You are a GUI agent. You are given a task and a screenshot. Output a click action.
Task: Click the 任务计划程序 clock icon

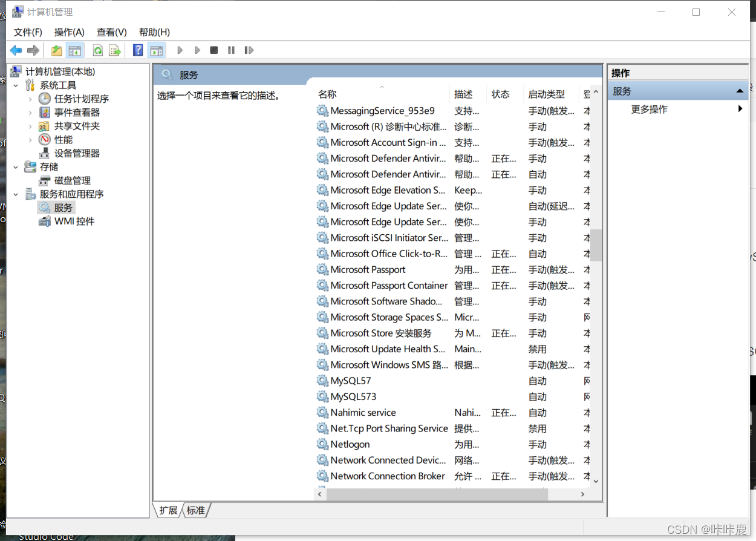point(45,99)
